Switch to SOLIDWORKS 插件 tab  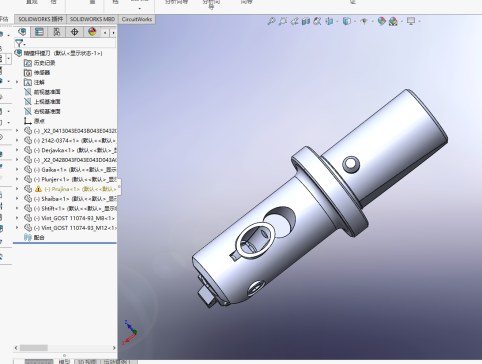click(40, 19)
